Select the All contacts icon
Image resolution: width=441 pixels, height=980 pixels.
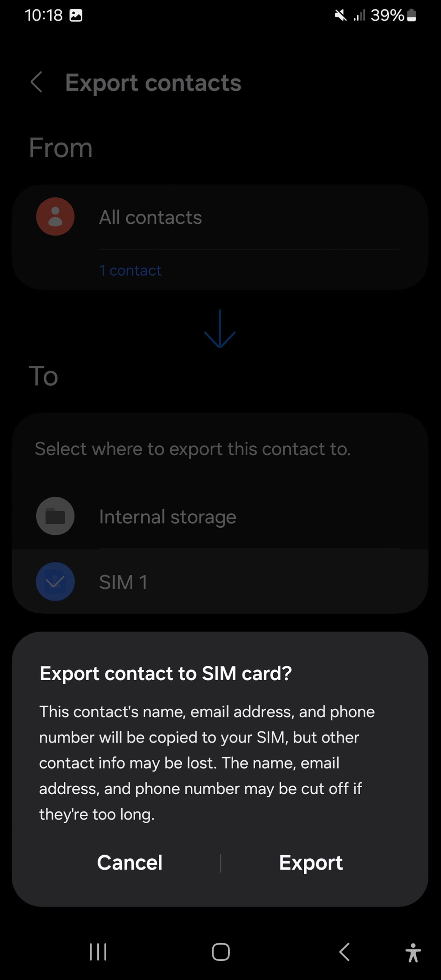55,217
